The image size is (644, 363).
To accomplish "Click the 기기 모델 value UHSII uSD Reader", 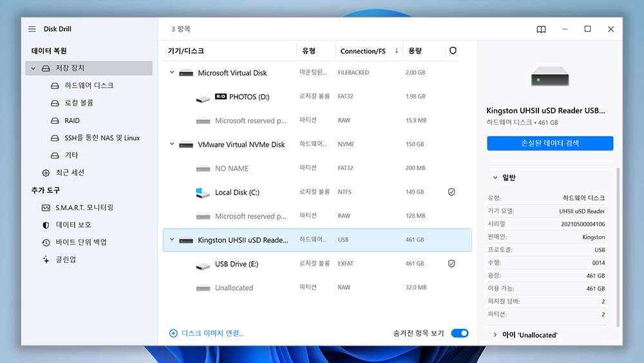I will click(x=582, y=211).
